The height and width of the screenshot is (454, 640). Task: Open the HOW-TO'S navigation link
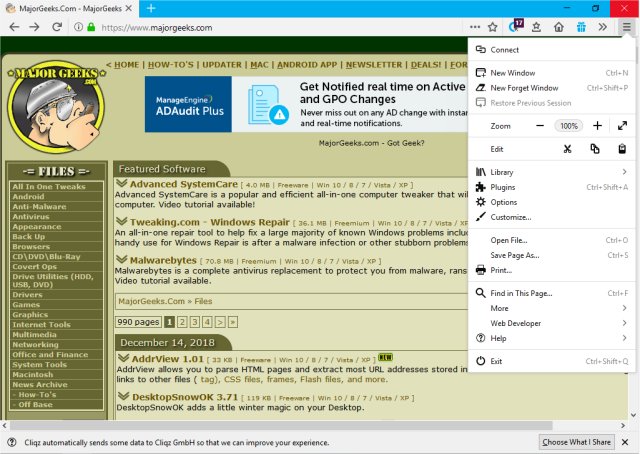[171, 65]
